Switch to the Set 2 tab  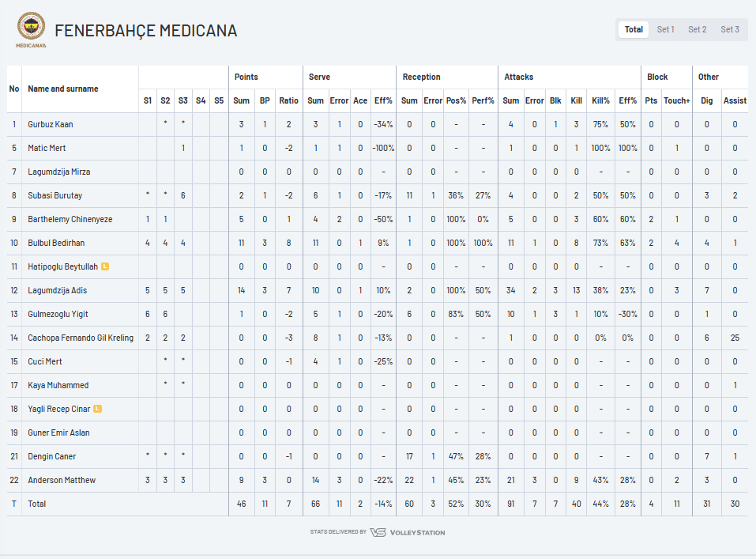coord(698,29)
